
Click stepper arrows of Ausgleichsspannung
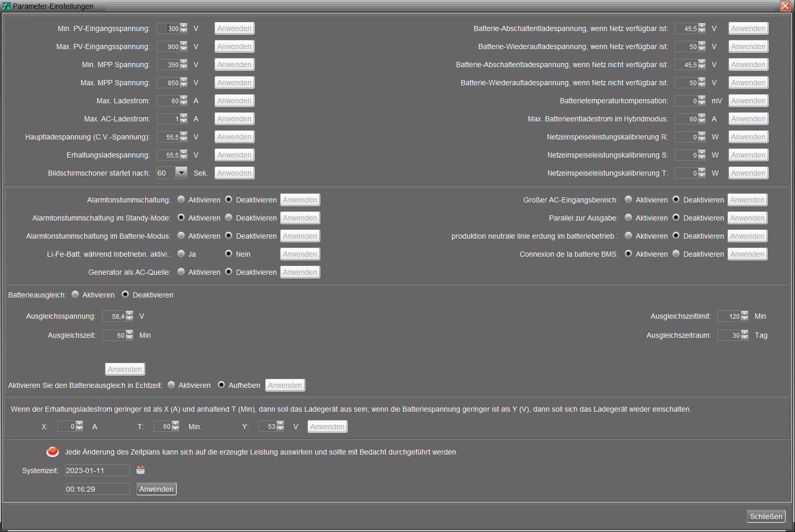[x=129, y=316]
